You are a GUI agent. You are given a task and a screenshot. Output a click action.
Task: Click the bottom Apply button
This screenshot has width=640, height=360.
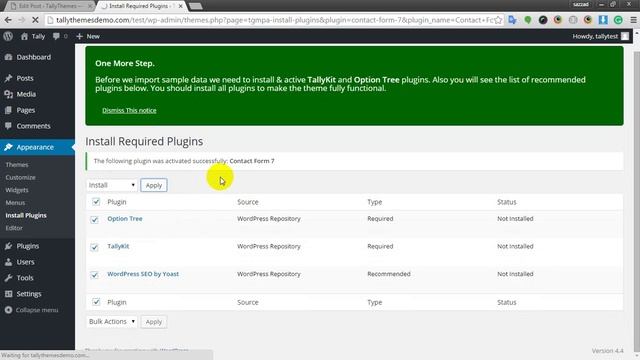pyautogui.click(x=154, y=322)
